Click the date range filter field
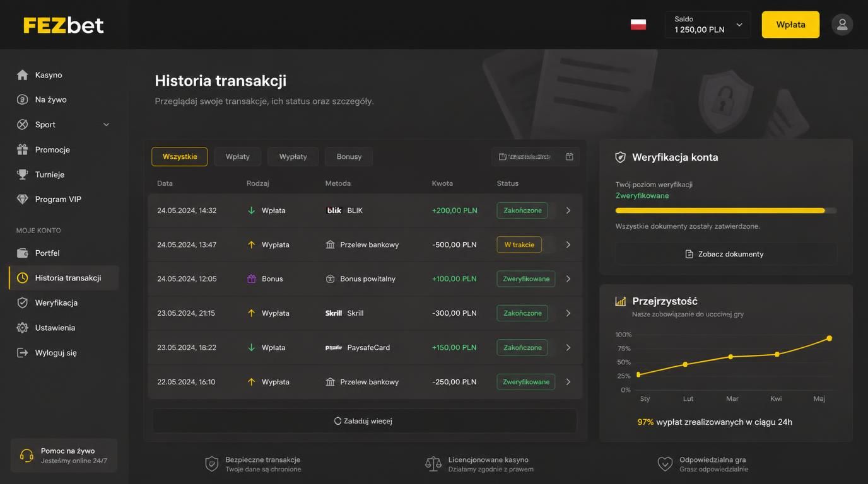 click(x=536, y=156)
